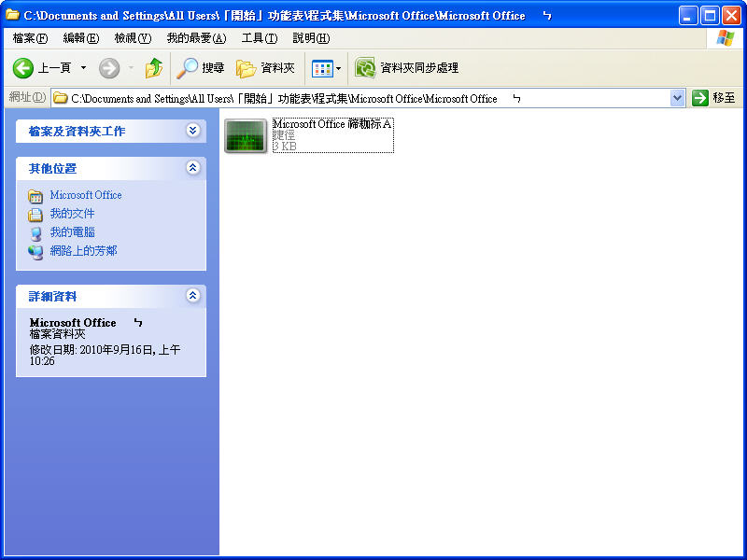
Task: Close the Explorer window
Action: [731, 16]
